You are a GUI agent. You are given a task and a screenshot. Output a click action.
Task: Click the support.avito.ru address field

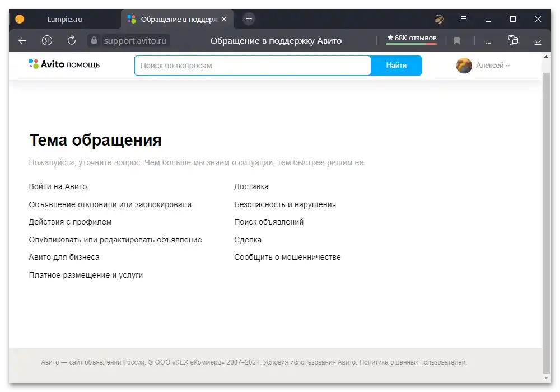point(134,41)
